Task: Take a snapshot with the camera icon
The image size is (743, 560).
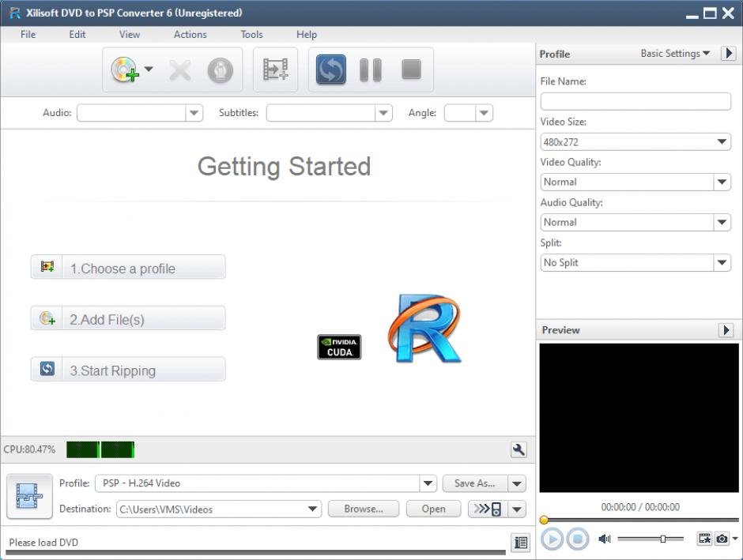Action: 722,538
